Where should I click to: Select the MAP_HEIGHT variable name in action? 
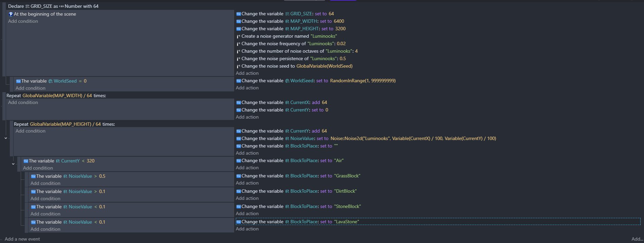pos(304,29)
